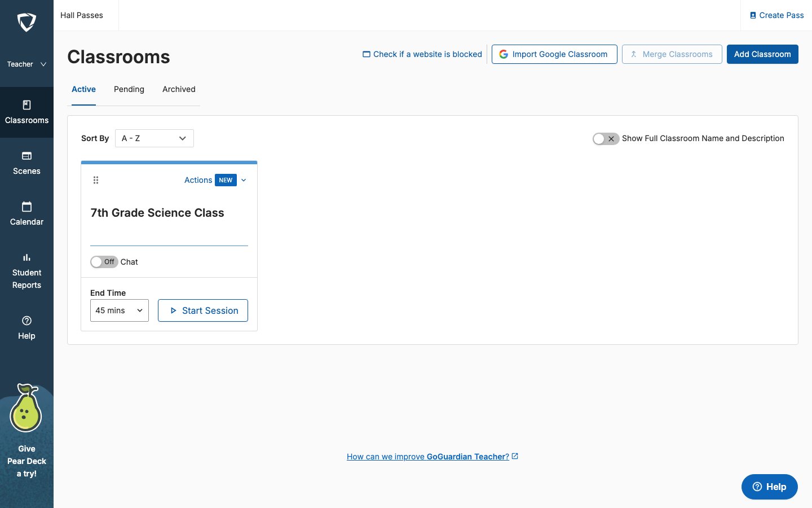812x508 pixels.
Task: Click Create Pass
Action: click(776, 15)
